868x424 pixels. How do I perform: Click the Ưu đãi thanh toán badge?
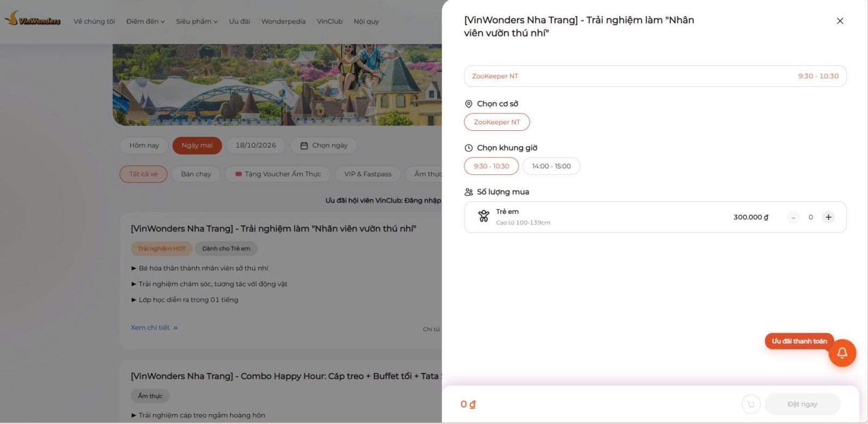tap(799, 341)
